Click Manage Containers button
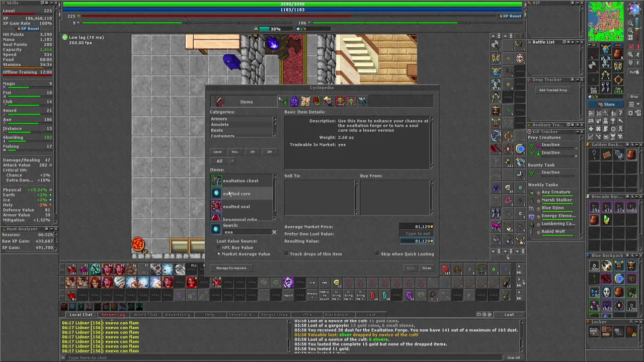Image resolution: width=644 pixels, height=362 pixels. [x=231, y=268]
